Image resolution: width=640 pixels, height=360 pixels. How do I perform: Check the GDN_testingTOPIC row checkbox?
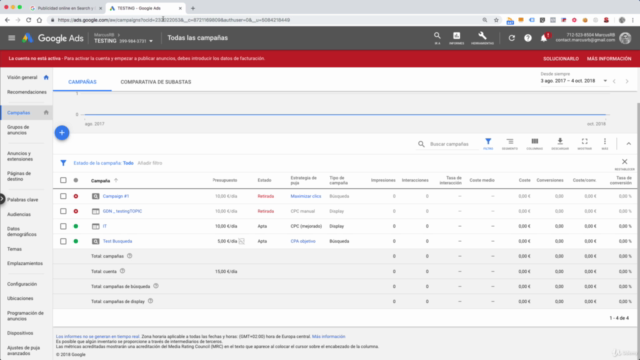click(63, 211)
